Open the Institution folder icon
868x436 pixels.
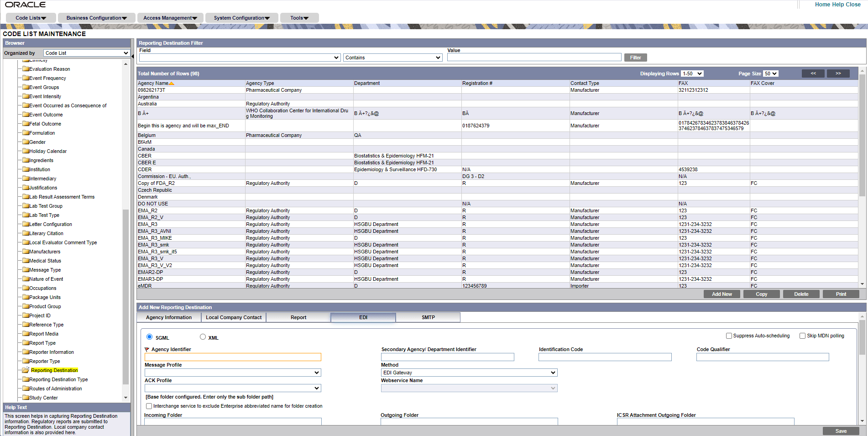(26, 169)
